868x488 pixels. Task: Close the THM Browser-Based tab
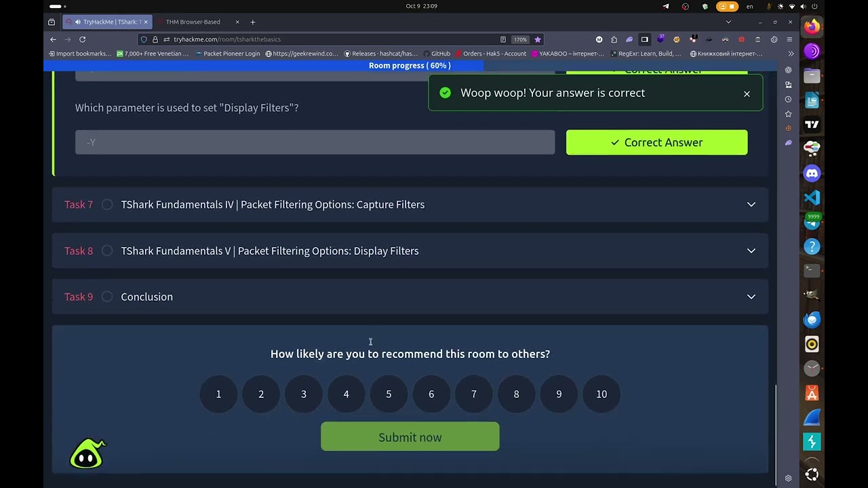[237, 22]
